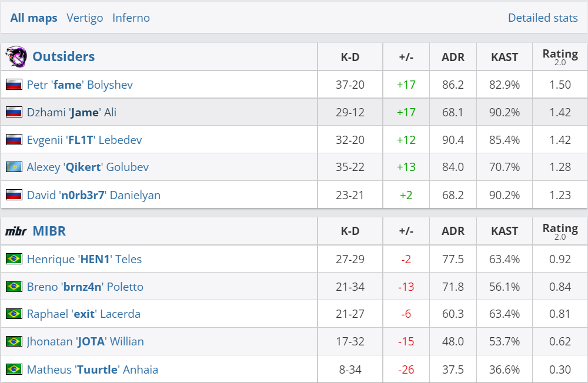The image size is (588, 383).
Task: Click the Russian flag beside fame
Action: pyautogui.click(x=14, y=85)
